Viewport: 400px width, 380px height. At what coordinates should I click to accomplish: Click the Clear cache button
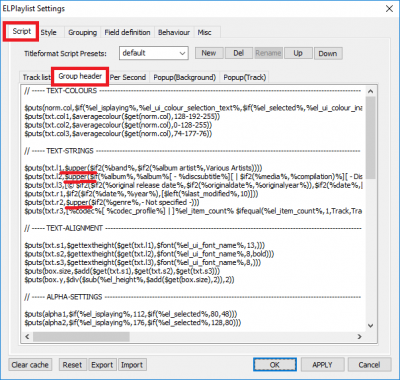coord(30,365)
